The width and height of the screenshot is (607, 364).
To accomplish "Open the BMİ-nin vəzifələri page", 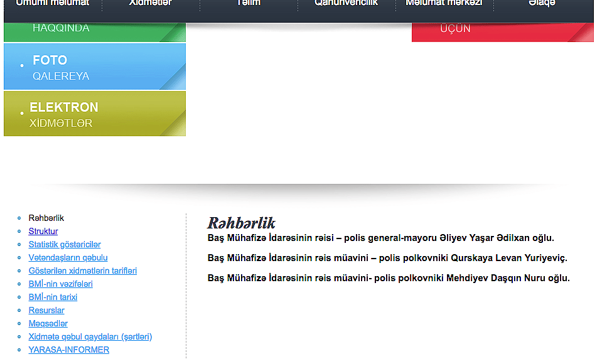I will 61,284.
